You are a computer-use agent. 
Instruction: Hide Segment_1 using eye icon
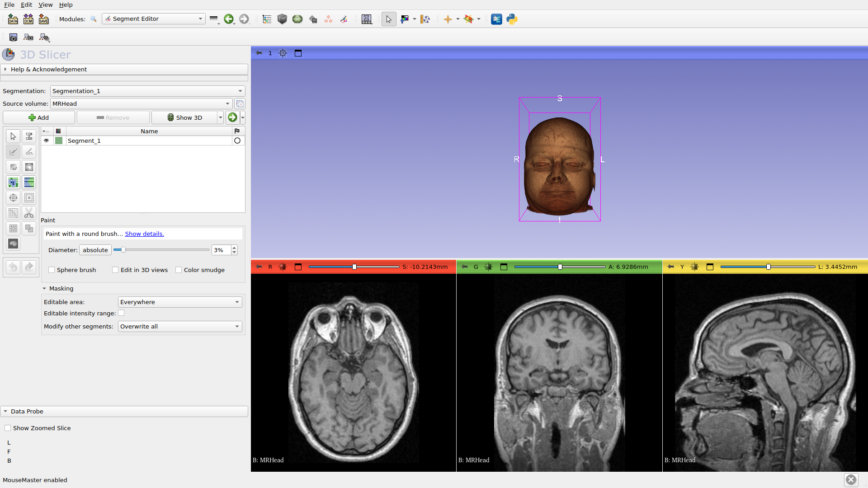[46, 141]
